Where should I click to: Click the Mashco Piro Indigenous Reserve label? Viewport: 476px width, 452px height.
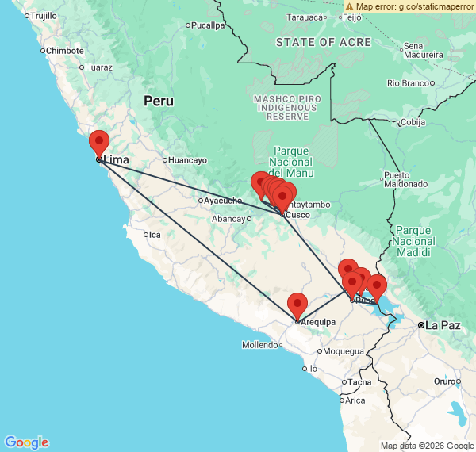click(x=281, y=107)
